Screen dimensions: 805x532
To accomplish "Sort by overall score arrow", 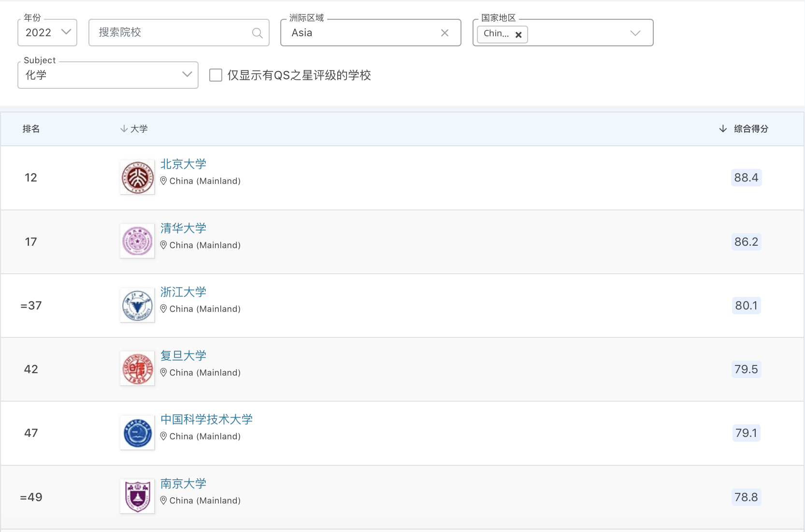I will point(723,128).
